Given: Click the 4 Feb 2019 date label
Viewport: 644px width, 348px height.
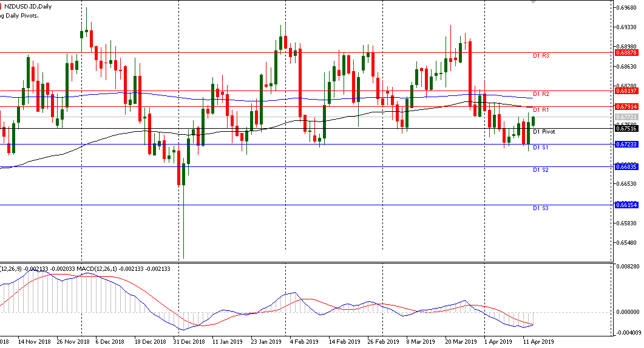Looking at the screenshot, I should [304, 341].
